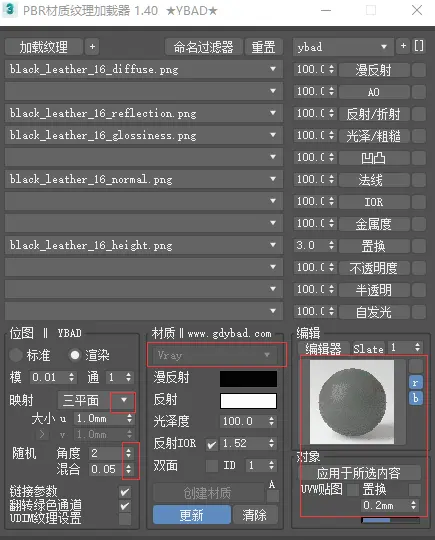The image size is (435, 540).
Task: Click the small square button above the r button
Action: point(416,366)
